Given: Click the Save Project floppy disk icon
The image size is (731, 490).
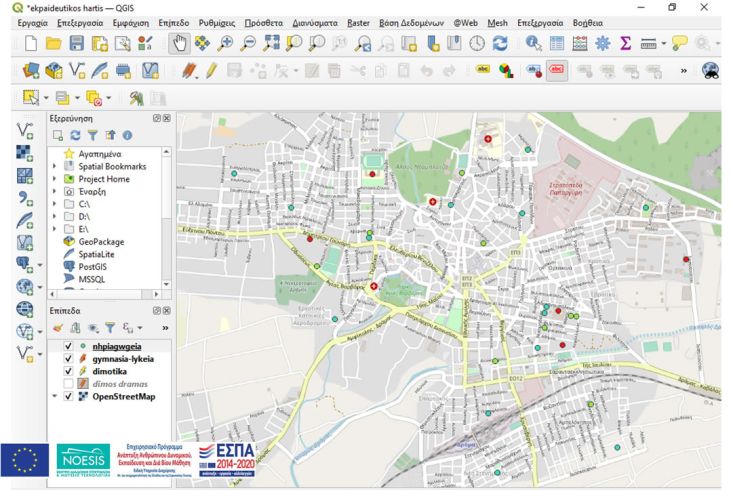Looking at the screenshot, I should tap(76, 43).
